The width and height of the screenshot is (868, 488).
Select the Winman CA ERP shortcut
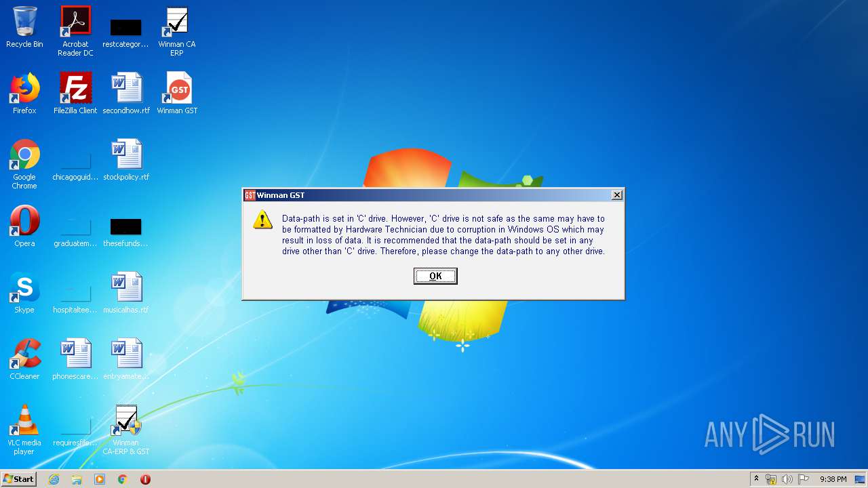tap(176, 31)
